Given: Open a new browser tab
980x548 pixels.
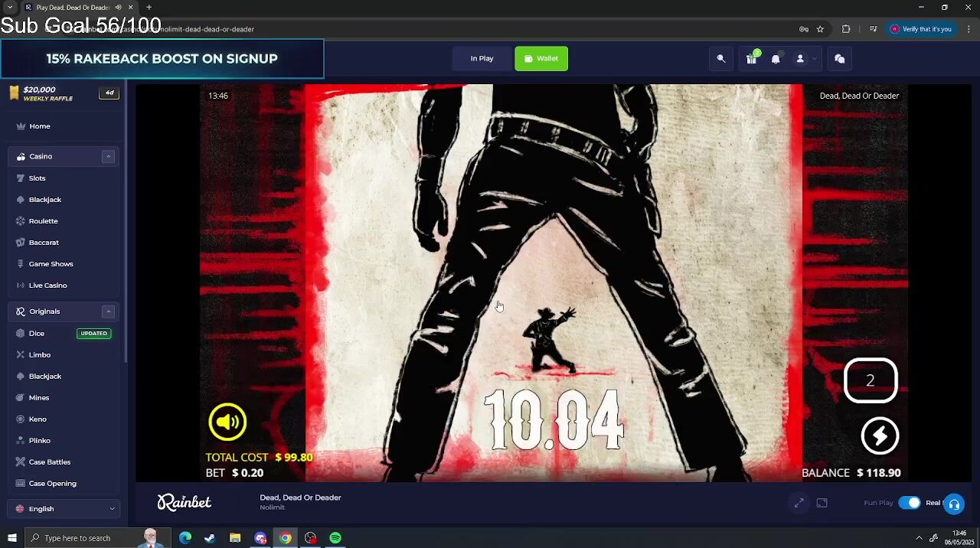Looking at the screenshot, I should tap(149, 8).
